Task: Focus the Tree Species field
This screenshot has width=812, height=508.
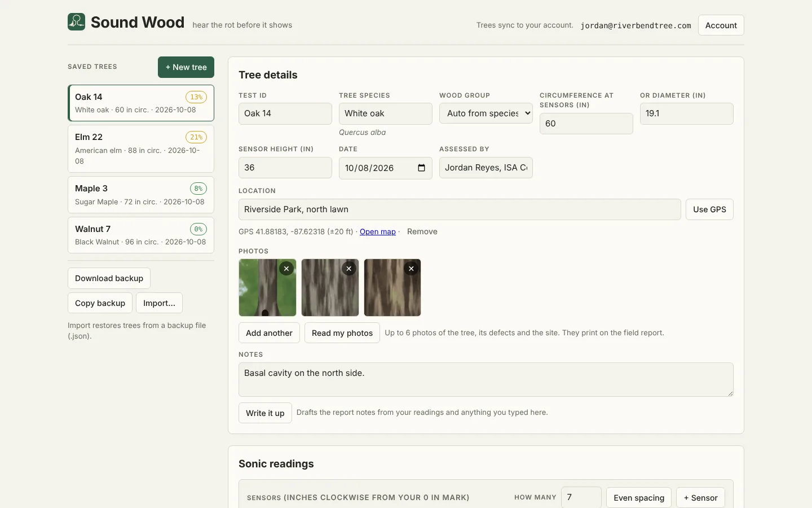Action: point(386,113)
